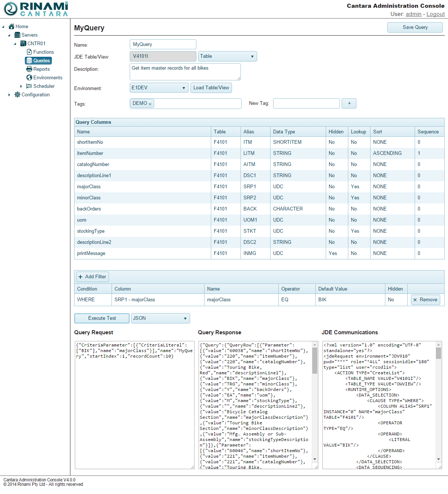
Task: Open the Table type dropdown
Action: coord(227,56)
